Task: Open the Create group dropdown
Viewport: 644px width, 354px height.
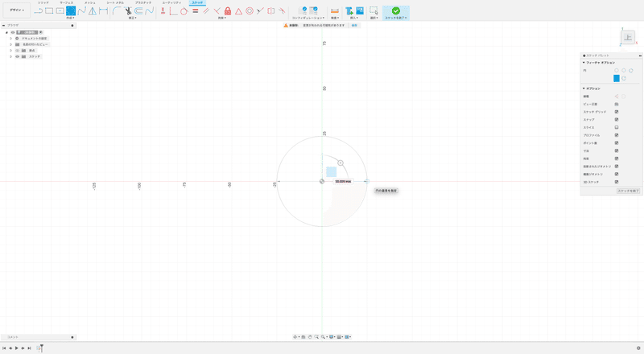Action: click(x=70, y=18)
